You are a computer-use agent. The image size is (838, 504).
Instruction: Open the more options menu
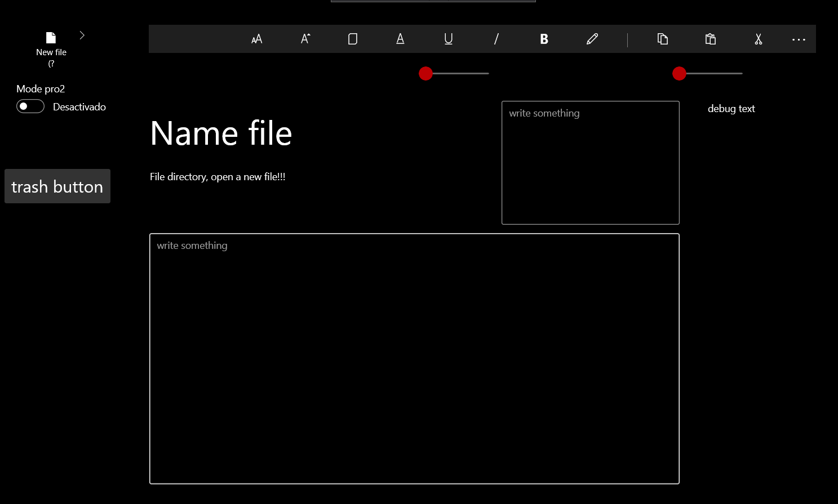pos(799,39)
